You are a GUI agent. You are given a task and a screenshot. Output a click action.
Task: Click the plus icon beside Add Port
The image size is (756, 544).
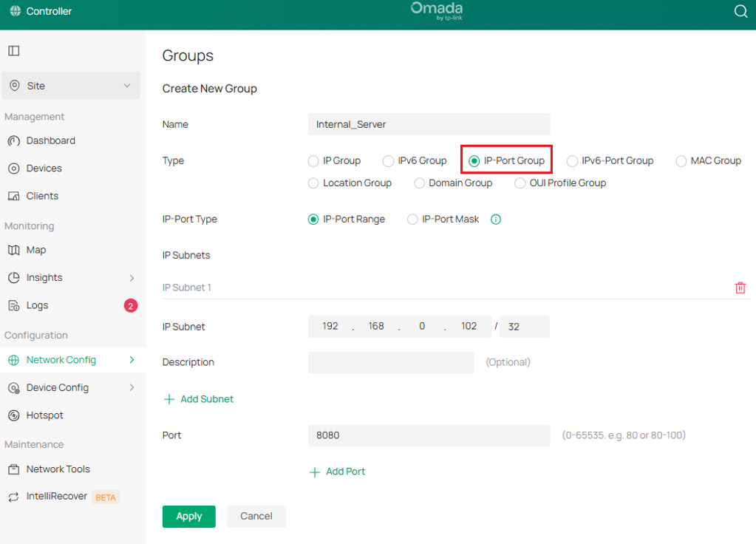tap(314, 472)
